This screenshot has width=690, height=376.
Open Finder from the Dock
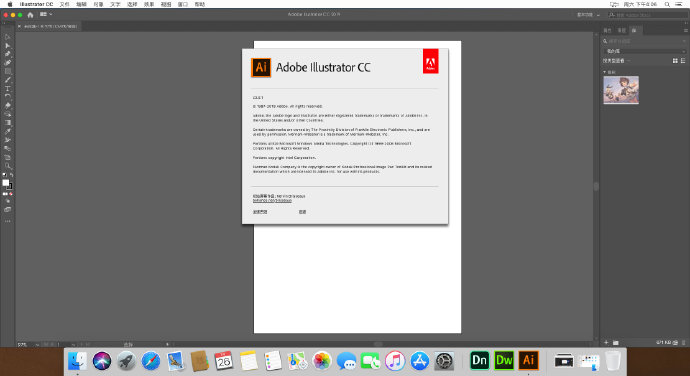pyautogui.click(x=77, y=361)
